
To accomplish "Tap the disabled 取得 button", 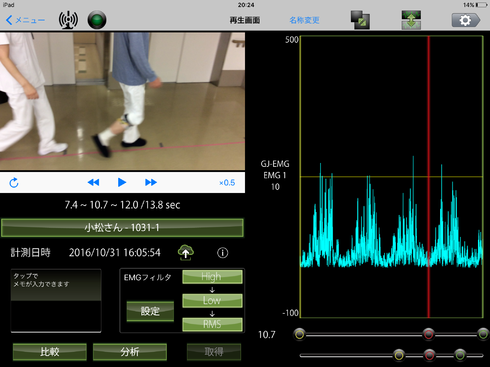I will pos(214,352).
